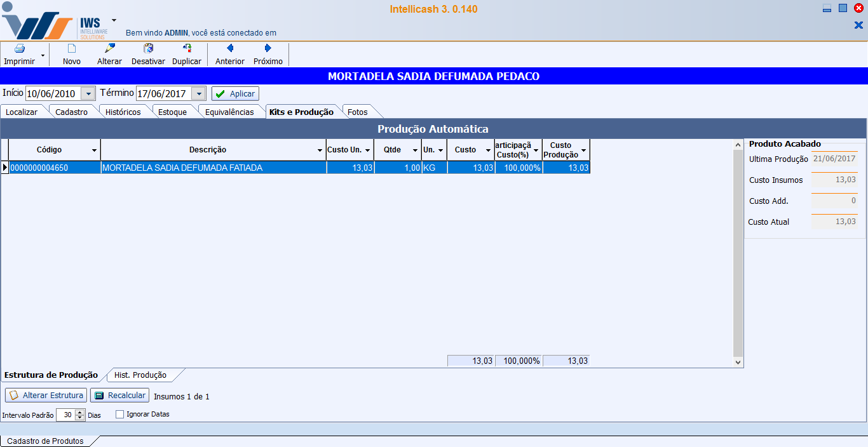
Task: Minimize the Intellicash window
Action: pyautogui.click(x=827, y=8)
